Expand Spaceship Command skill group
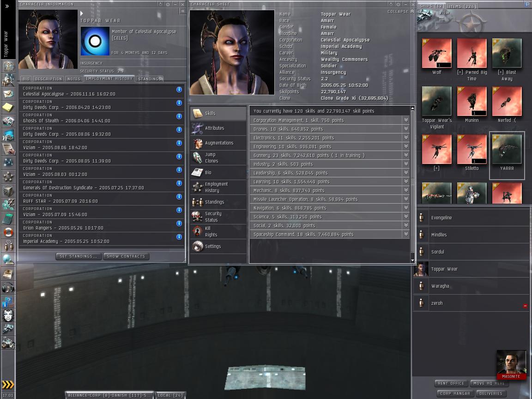Screen dimensions: 532x399 (x=406, y=234)
